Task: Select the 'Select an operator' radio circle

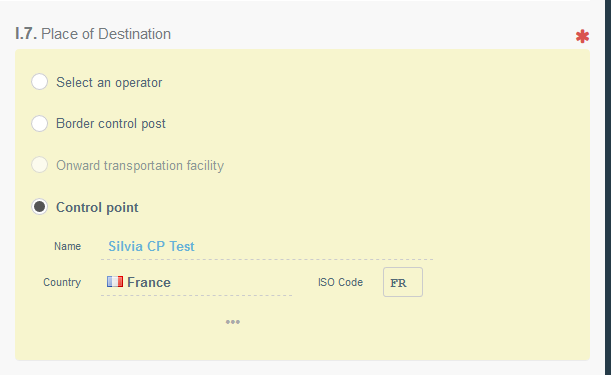Action: pos(39,82)
